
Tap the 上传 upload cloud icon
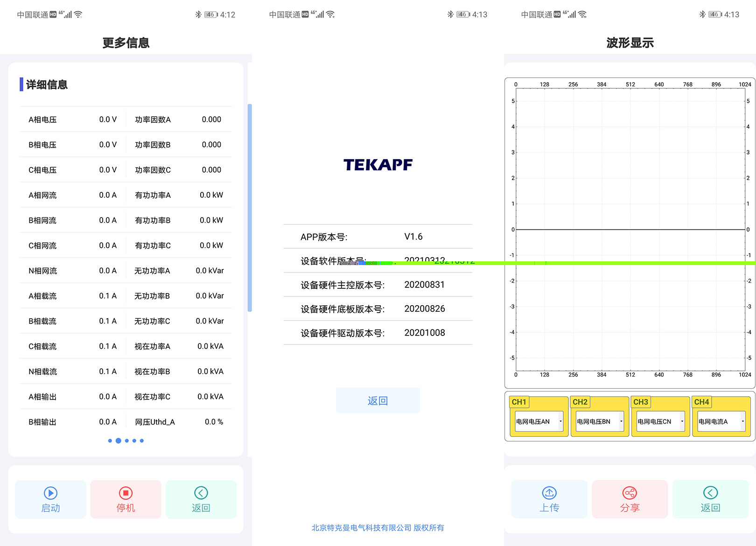click(x=549, y=493)
